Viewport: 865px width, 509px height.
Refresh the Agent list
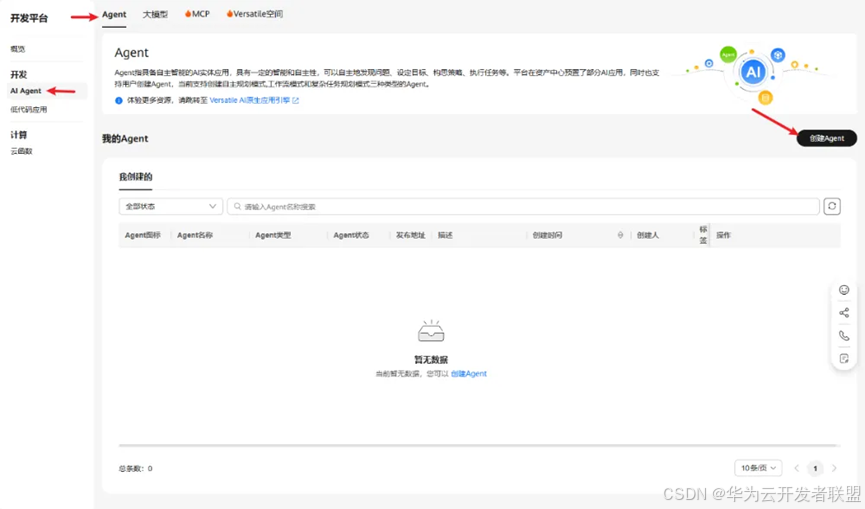[x=832, y=206]
